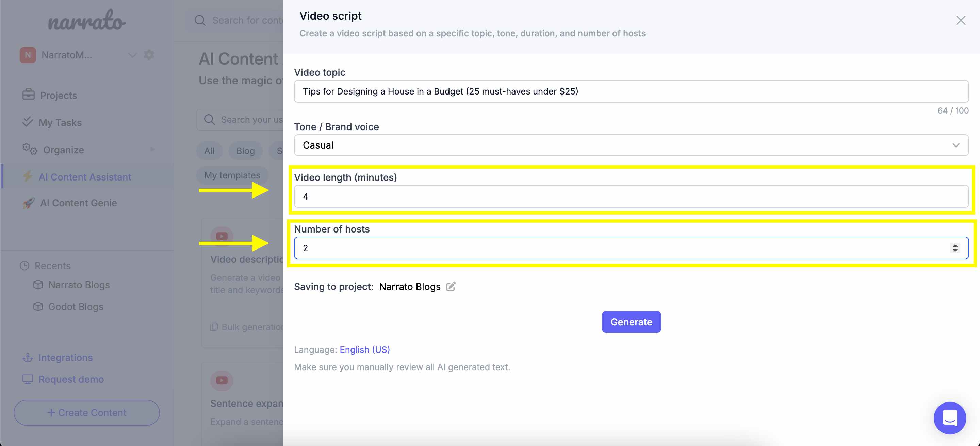Expand the Organize submenu arrow
The width and height of the screenshot is (980, 446).
pyautogui.click(x=152, y=149)
